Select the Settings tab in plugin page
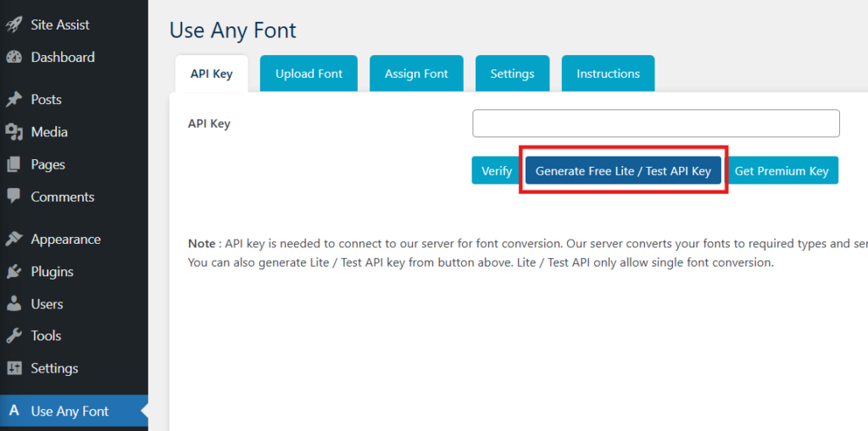868x431 pixels. click(x=512, y=74)
